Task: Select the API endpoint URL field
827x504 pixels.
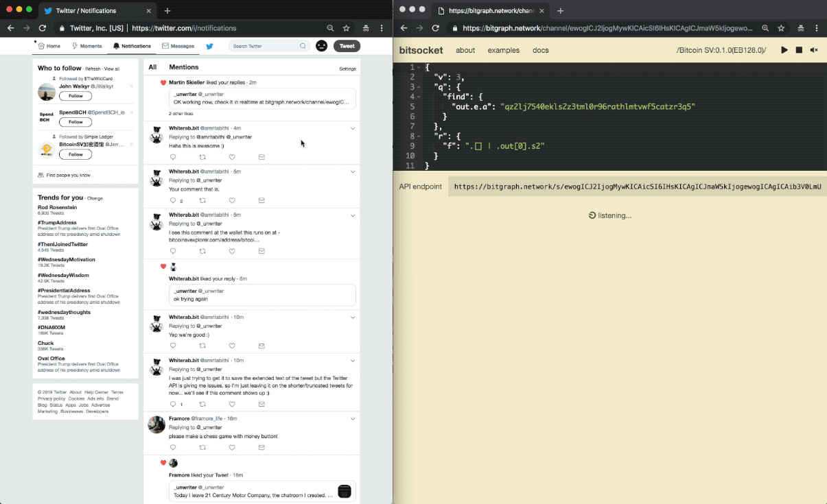Action: 638,187
